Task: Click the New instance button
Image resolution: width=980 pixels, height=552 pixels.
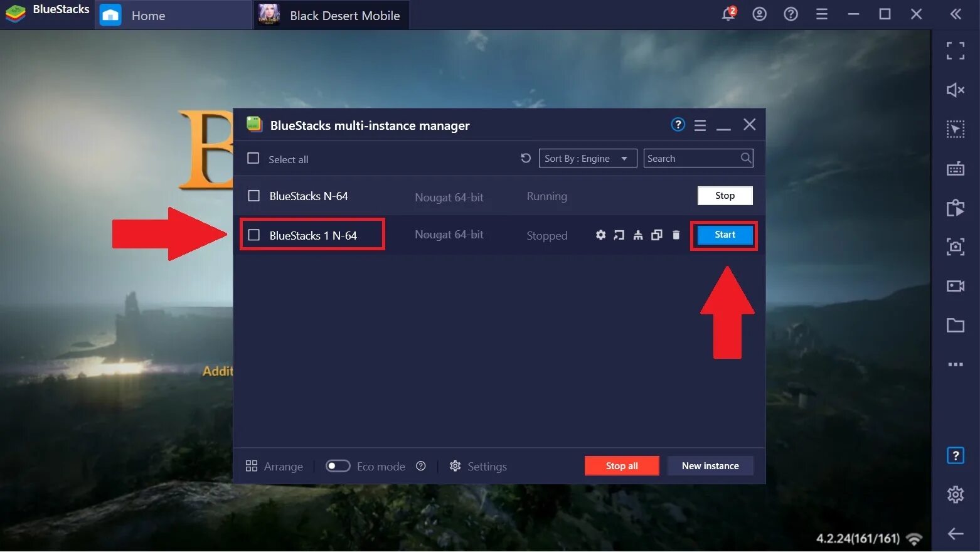Action: 710,465
